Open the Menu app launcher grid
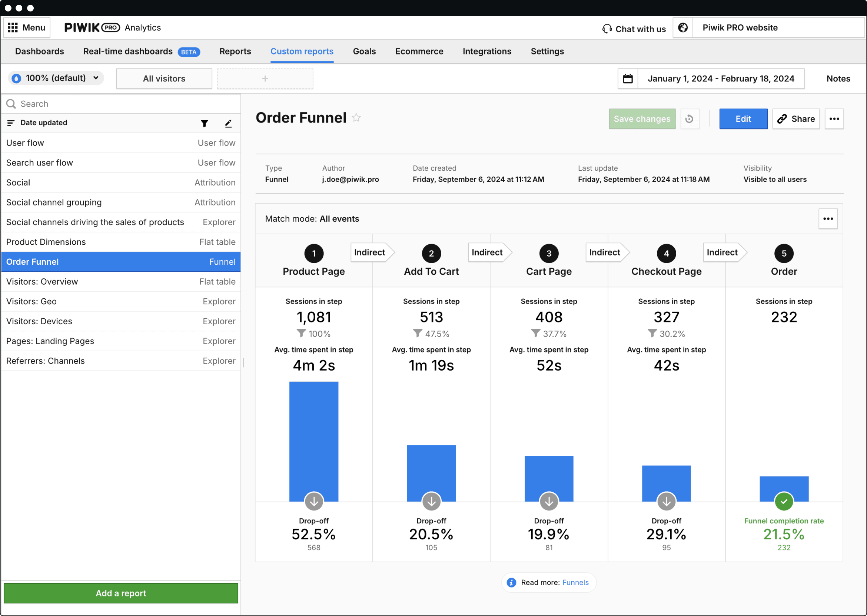The width and height of the screenshot is (867, 616). click(x=26, y=27)
